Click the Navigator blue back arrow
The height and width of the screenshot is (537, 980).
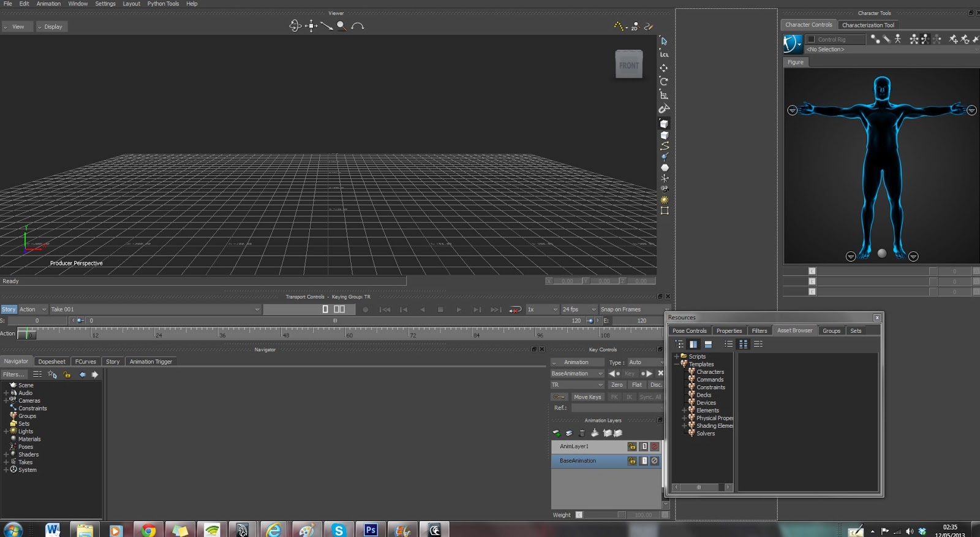click(x=82, y=375)
